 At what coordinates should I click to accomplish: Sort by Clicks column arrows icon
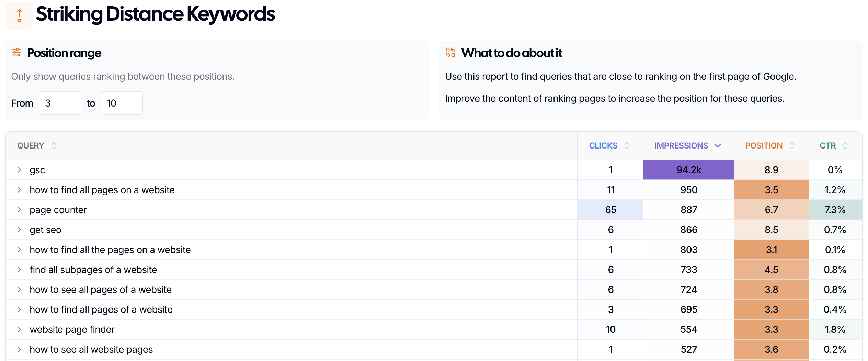click(x=627, y=146)
